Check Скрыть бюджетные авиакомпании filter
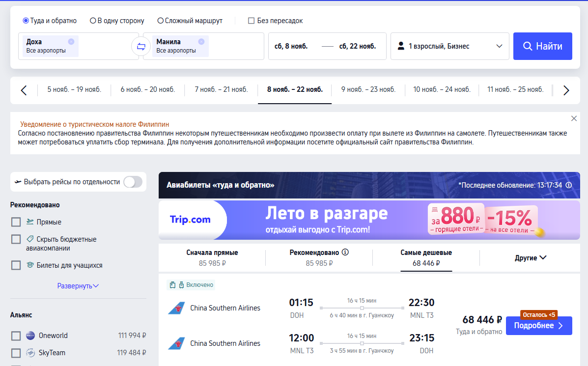 [16, 239]
